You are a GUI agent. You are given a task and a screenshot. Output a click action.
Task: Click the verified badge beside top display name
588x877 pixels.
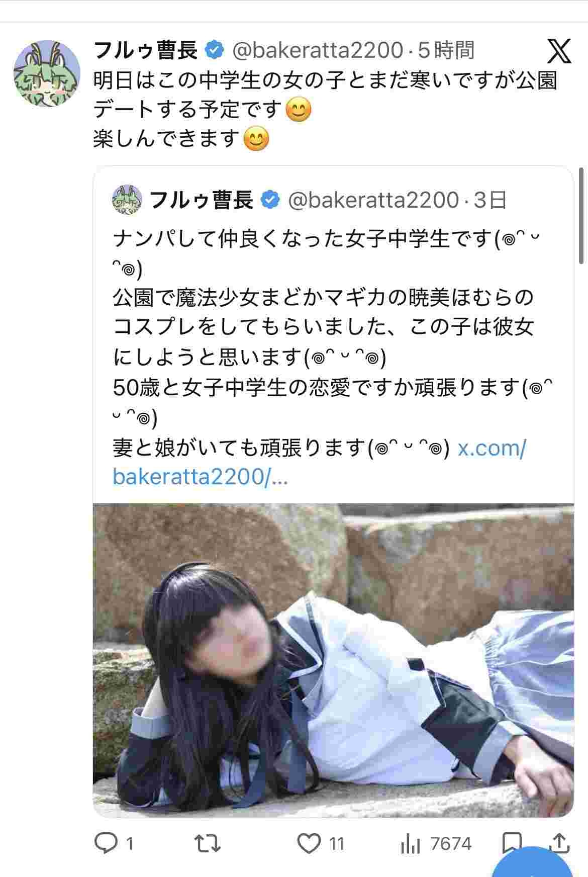215,50
